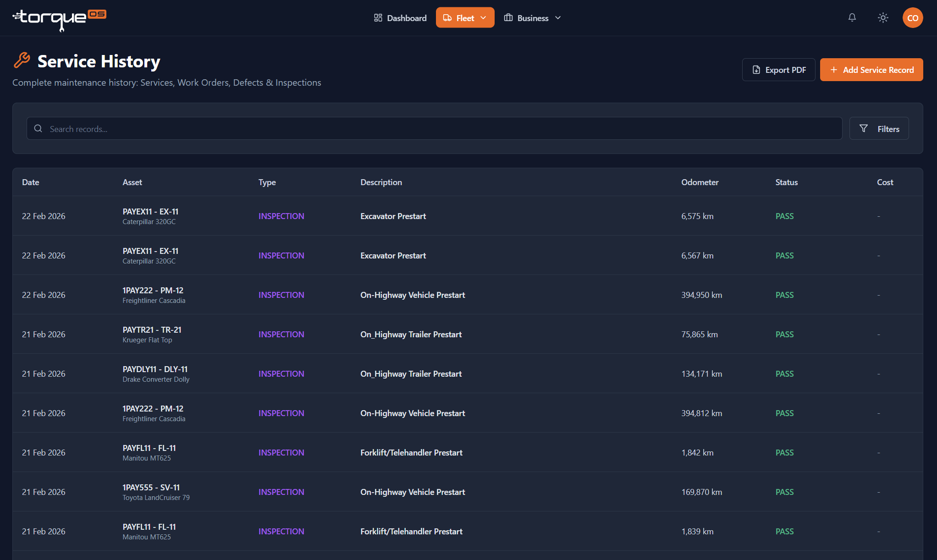The width and height of the screenshot is (937, 560).
Task: Click the funnel icon in Filters
Action: [864, 129]
